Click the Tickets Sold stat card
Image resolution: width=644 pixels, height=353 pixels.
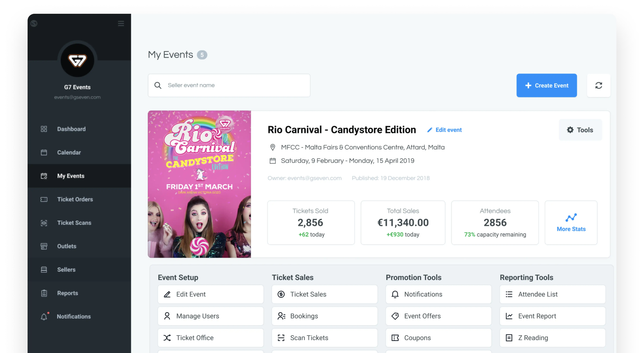311,223
